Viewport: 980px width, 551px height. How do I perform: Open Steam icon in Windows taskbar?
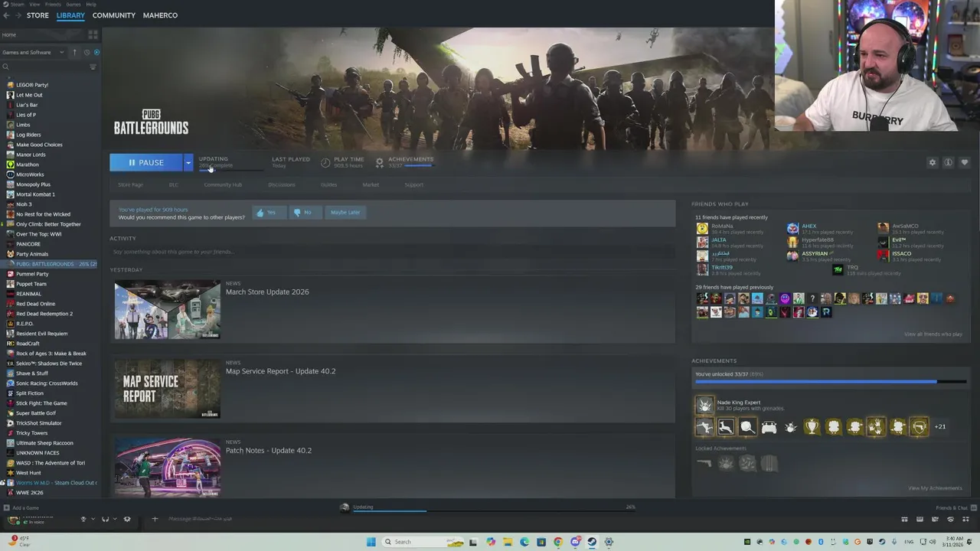pos(592,542)
